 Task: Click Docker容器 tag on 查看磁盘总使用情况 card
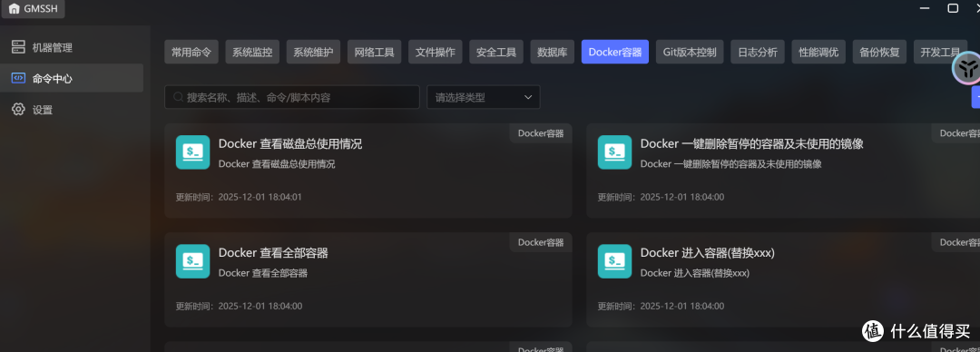541,133
